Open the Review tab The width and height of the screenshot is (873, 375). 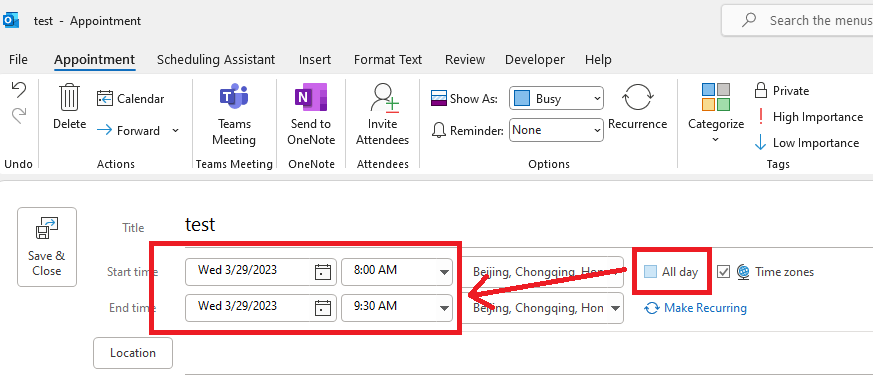[465, 60]
